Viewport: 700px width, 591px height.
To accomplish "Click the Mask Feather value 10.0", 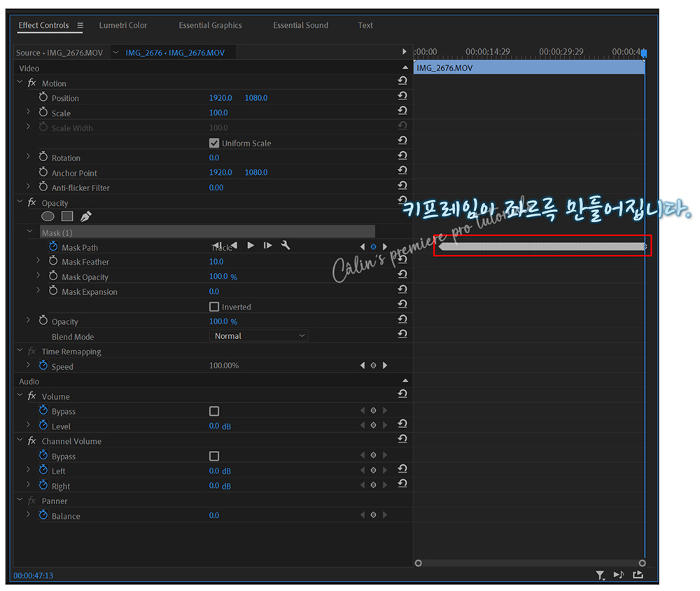I will click(x=216, y=262).
